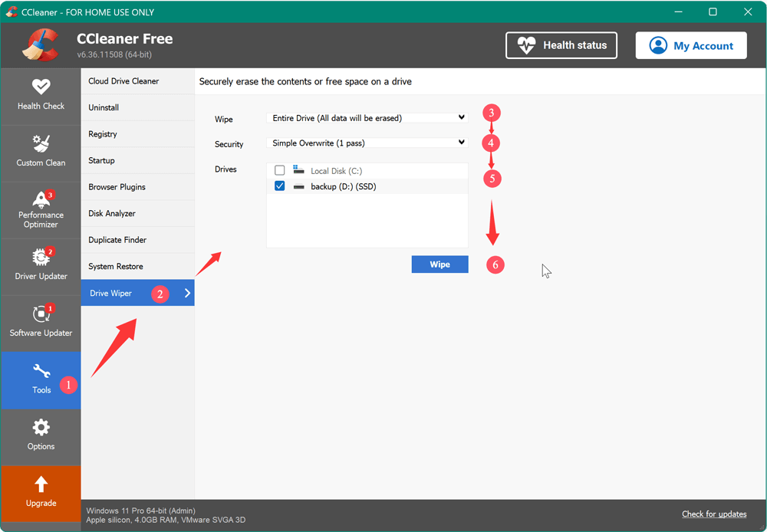Screen dimensions: 767x532
Task: Uncheck the backup (D:) (SSD) checkbox
Action: 279,186
